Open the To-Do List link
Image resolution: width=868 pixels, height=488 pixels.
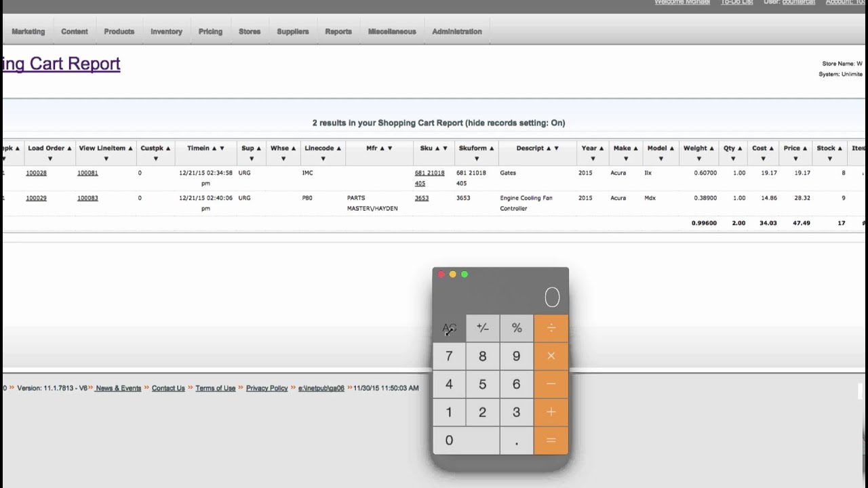pos(737,3)
